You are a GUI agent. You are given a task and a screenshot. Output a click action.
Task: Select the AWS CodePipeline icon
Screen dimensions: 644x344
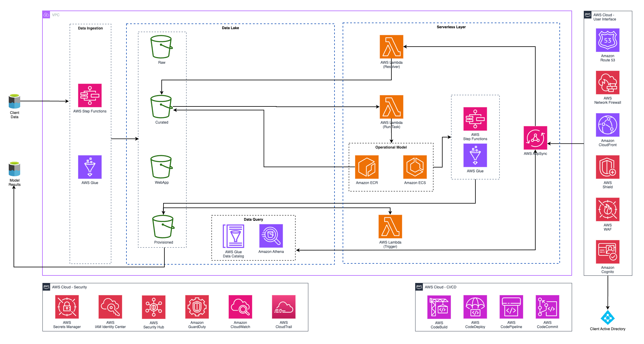point(511,307)
